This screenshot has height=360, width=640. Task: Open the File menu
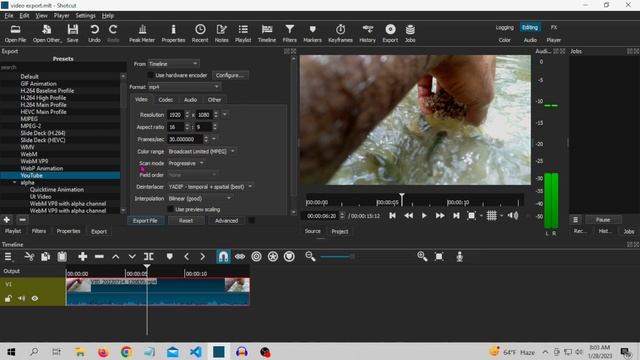(x=9, y=16)
